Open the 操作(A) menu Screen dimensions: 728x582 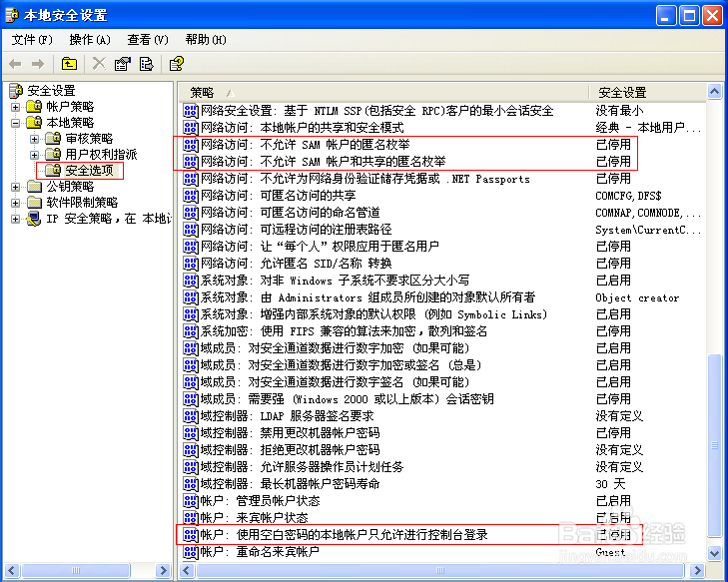pyautogui.click(x=90, y=40)
